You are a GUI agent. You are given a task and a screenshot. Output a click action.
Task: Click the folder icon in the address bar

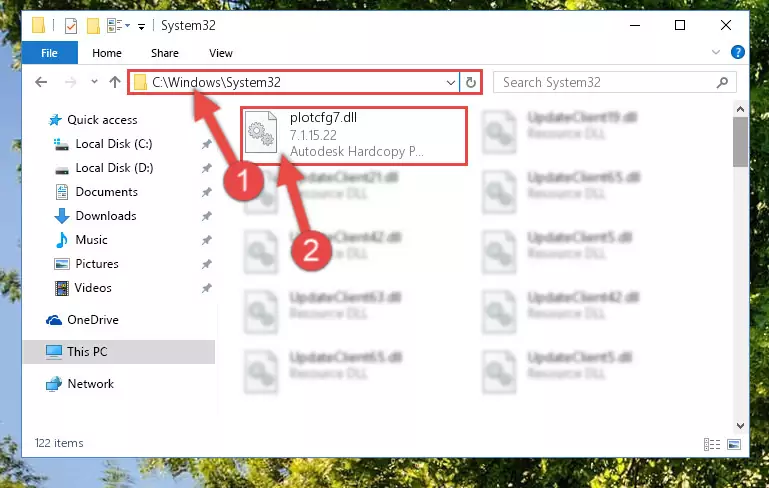(x=140, y=82)
